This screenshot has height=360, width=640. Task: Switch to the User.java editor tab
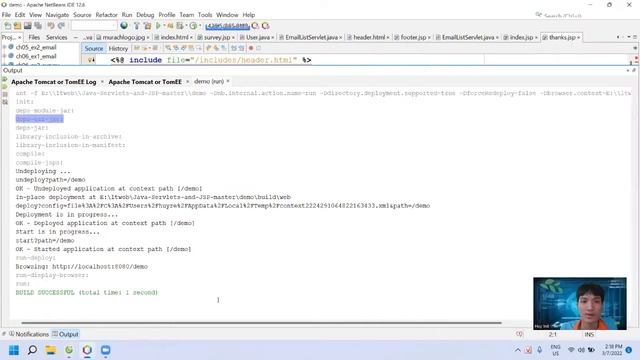[258, 37]
